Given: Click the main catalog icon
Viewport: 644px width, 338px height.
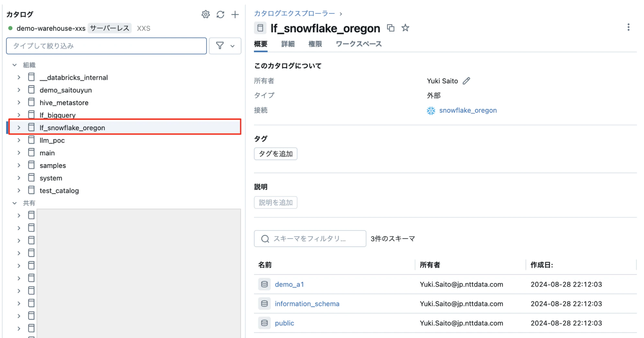Looking at the screenshot, I should (x=31, y=152).
